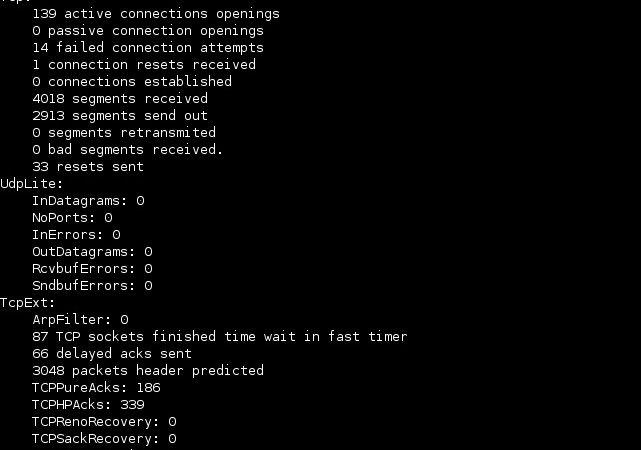Click the 'UdpLite:' section header

tap(32, 184)
